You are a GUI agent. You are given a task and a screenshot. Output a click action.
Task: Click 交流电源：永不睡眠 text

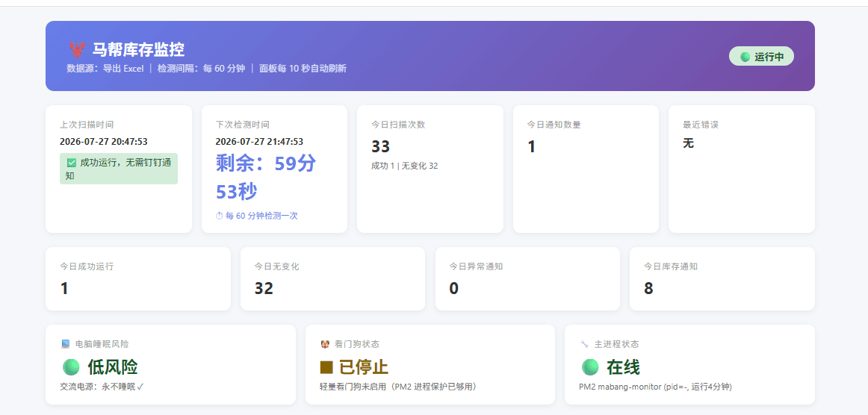(x=102, y=387)
